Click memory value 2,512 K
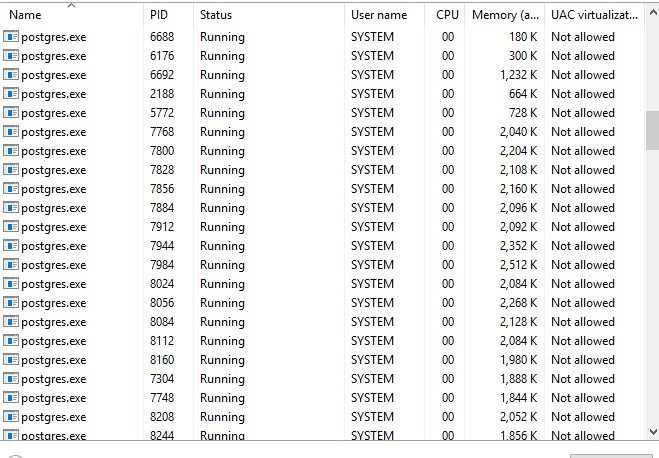The height and width of the screenshot is (458, 659). pos(519,265)
